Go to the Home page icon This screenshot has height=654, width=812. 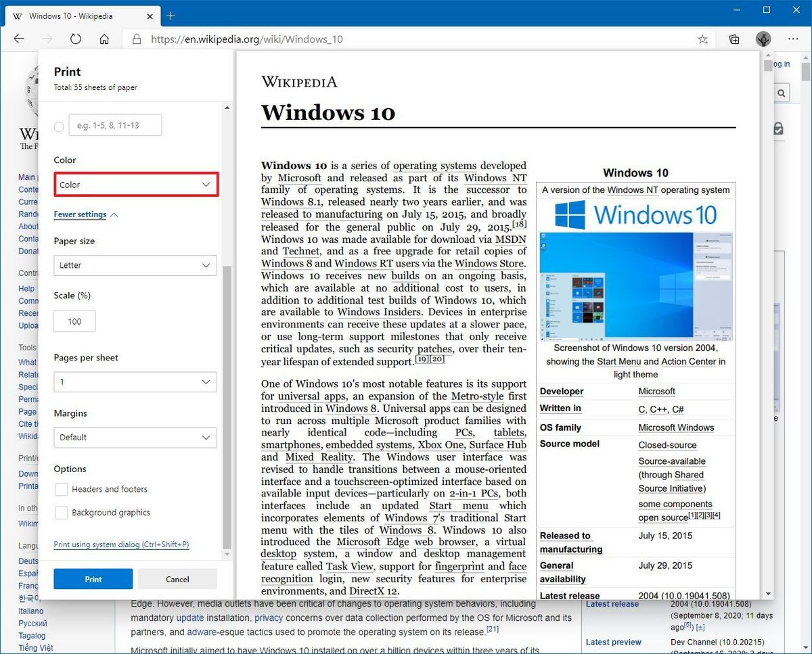point(104,39)
